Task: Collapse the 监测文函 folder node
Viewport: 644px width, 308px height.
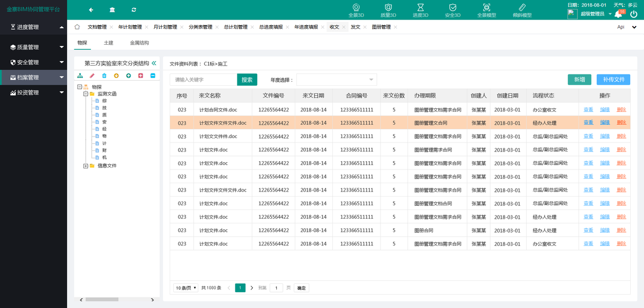Action: (x=86, y=94)
